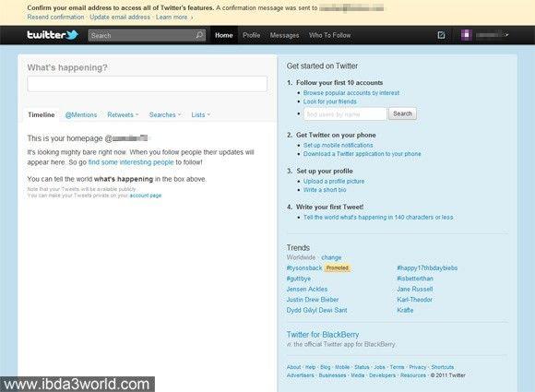535x392 pixels.
Task: Open the account dropdown arrow
Action: pos(507,35)
